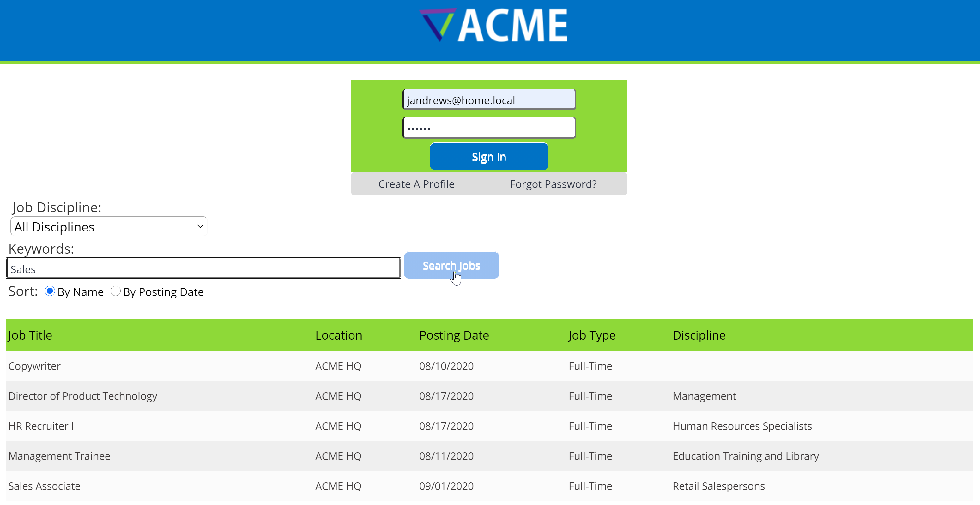Open the HR Recruiter I job row
980x505 pixels.
41,426
